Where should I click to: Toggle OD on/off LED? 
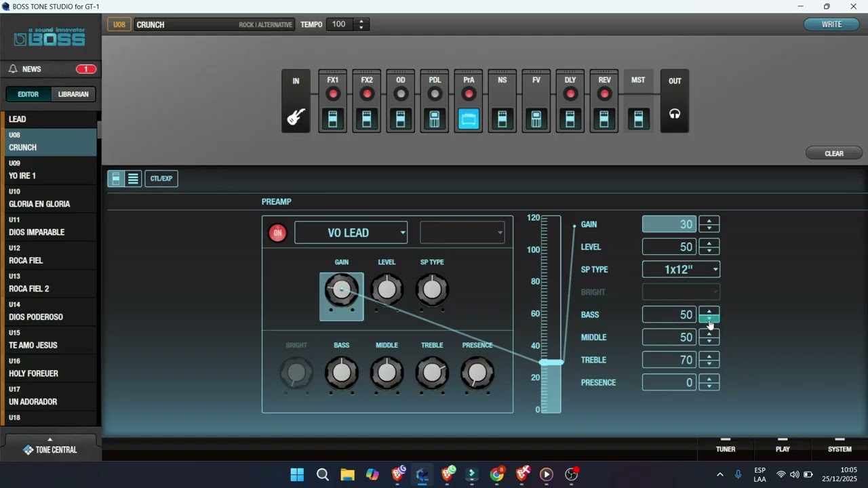tap(400, 94)
